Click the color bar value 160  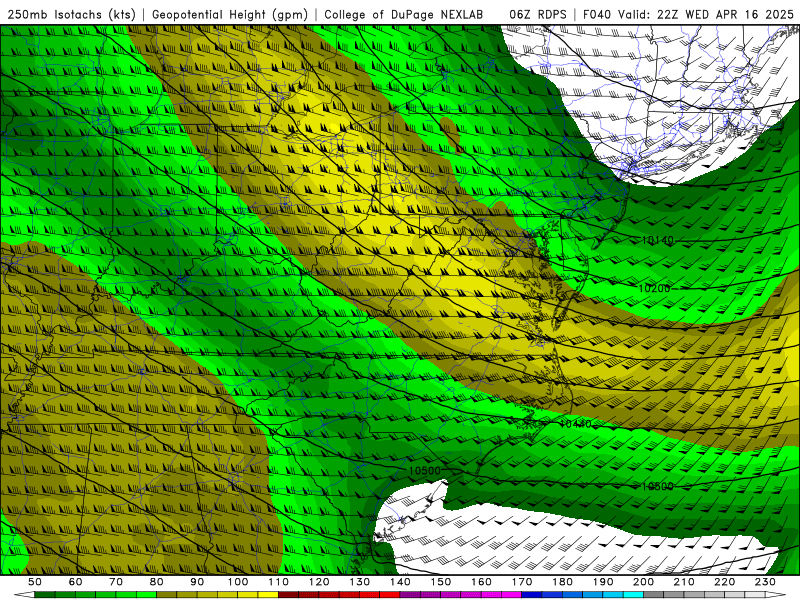coord(481,582)
